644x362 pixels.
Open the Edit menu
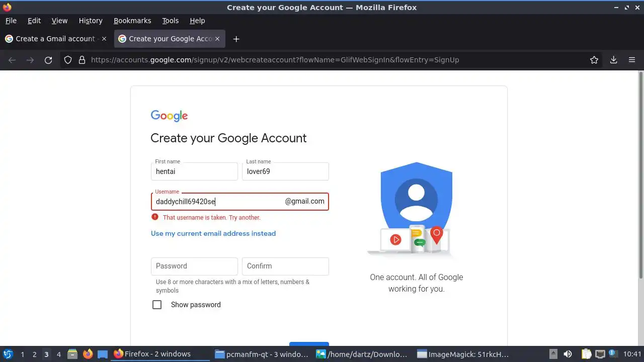34,21
